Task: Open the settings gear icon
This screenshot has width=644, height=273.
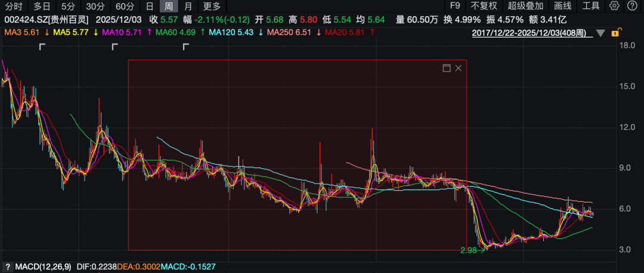Action: [614, 6]
